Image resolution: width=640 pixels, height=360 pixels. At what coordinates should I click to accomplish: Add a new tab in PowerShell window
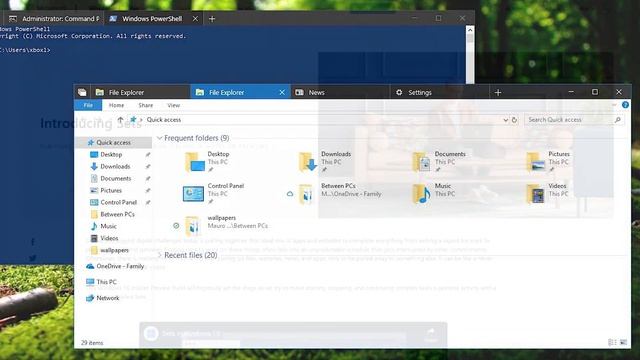point(212,19)
